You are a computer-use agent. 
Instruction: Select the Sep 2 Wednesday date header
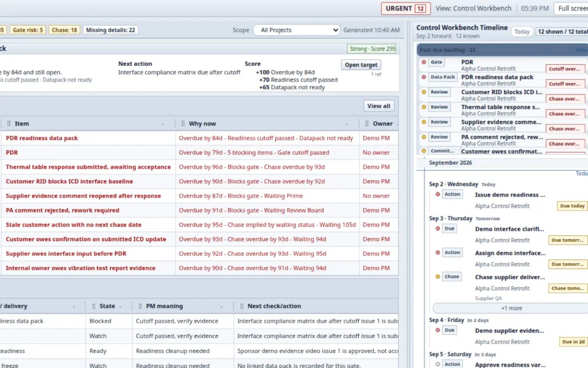tap(453, 184)
